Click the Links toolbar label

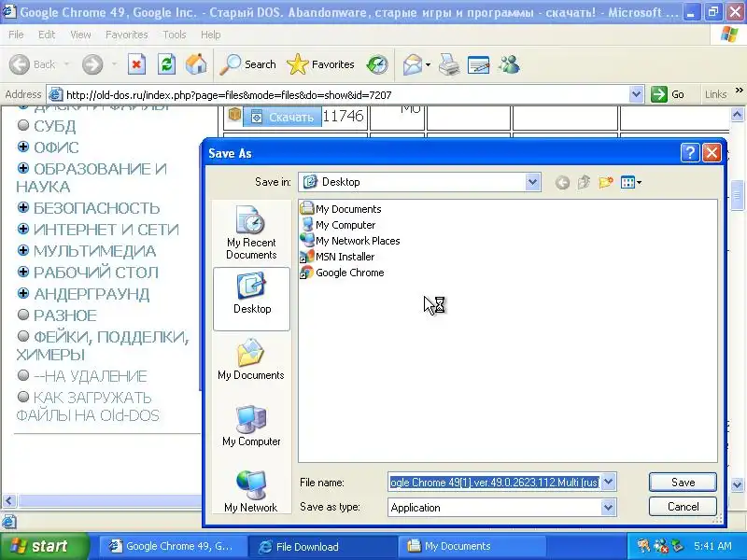[x=715, y=94]
